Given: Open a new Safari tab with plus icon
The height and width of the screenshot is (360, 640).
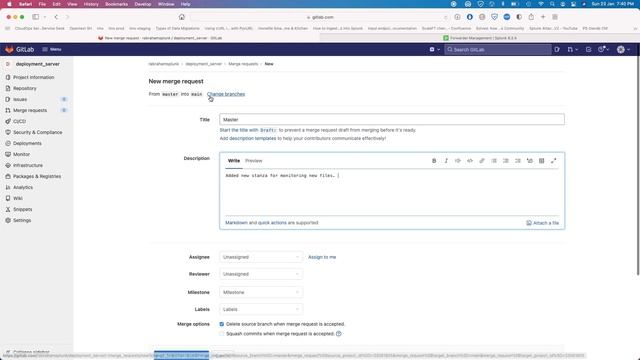Looking at the screenshot, I should [x=543, y=17].
